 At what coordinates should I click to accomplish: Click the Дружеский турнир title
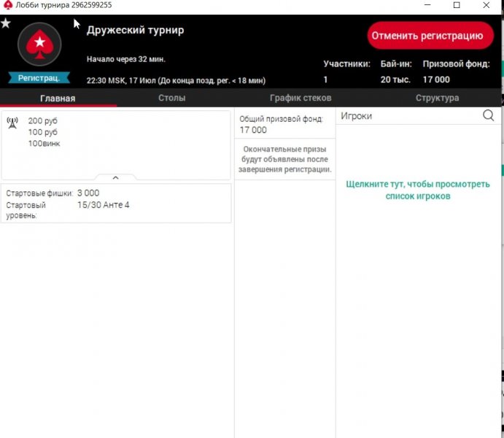135,30
